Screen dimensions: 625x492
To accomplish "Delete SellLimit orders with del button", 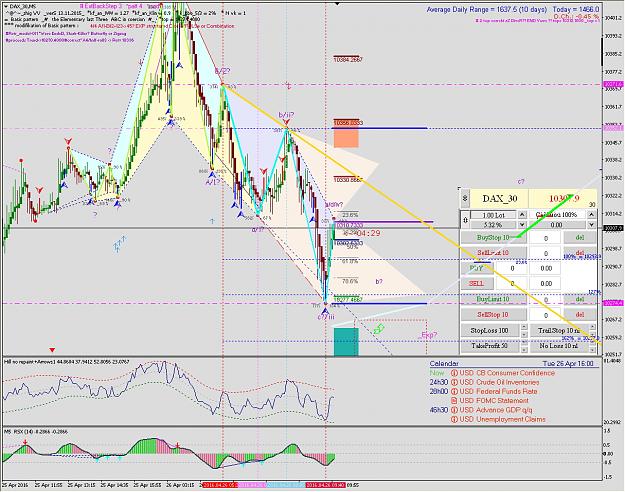I will [x=580, y=253].
